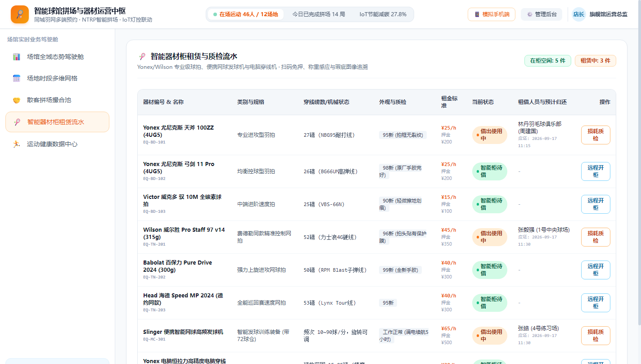The width and height of the screenshot is (641, 364).
Task: Click 远程开柜 for Victor 驭 10M
Action: pyautogui.click(x=596, y=204)
